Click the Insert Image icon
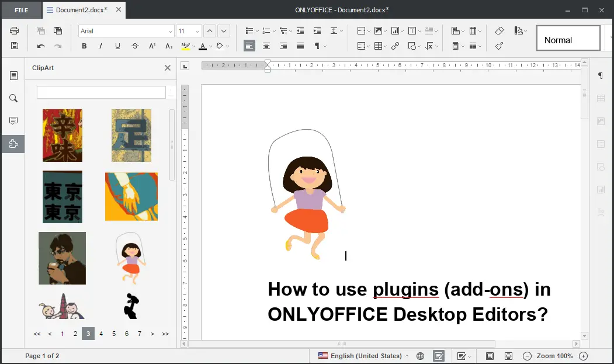The height and width of the screenshot is (364, 614). [378, 30]
